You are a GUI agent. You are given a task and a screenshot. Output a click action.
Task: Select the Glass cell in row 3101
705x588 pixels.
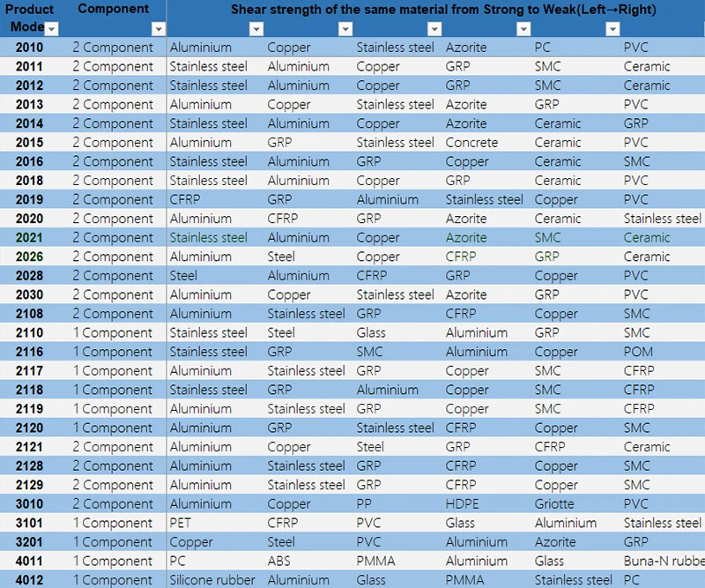click(x=460, y=524)
